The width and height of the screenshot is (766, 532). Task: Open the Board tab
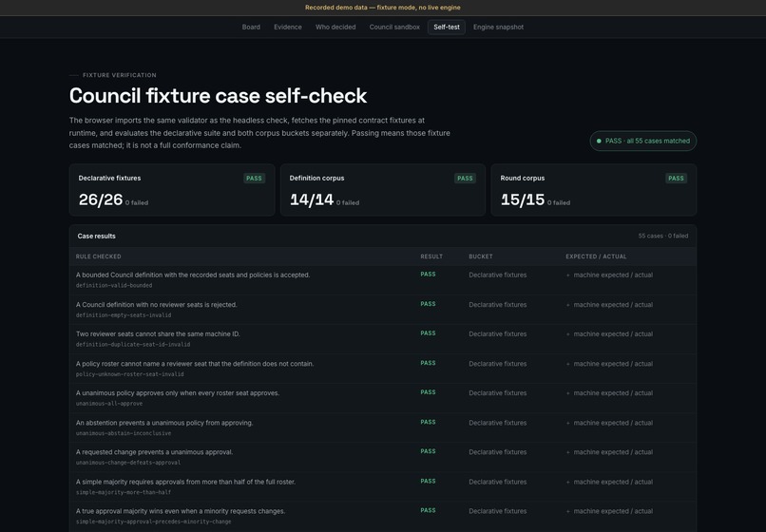[251, 28]
